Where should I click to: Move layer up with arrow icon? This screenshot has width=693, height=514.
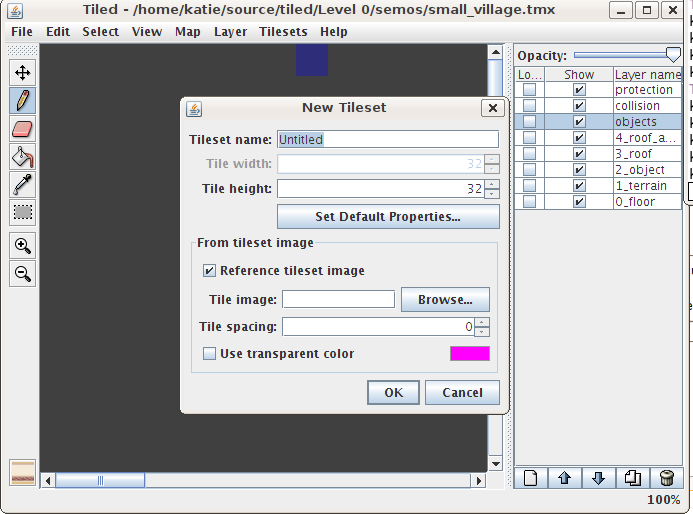[x=564, y=478]
